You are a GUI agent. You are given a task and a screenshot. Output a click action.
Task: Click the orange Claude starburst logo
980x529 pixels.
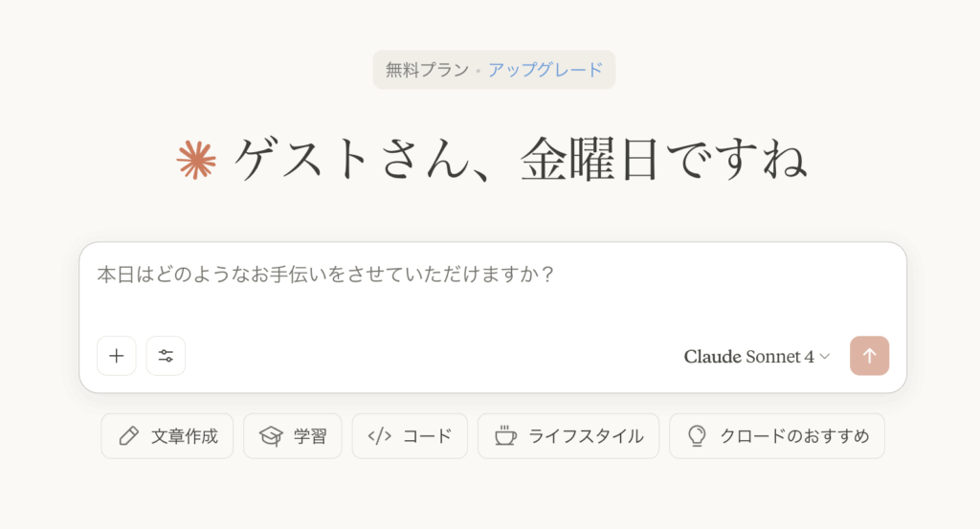(x=196, y=160)
